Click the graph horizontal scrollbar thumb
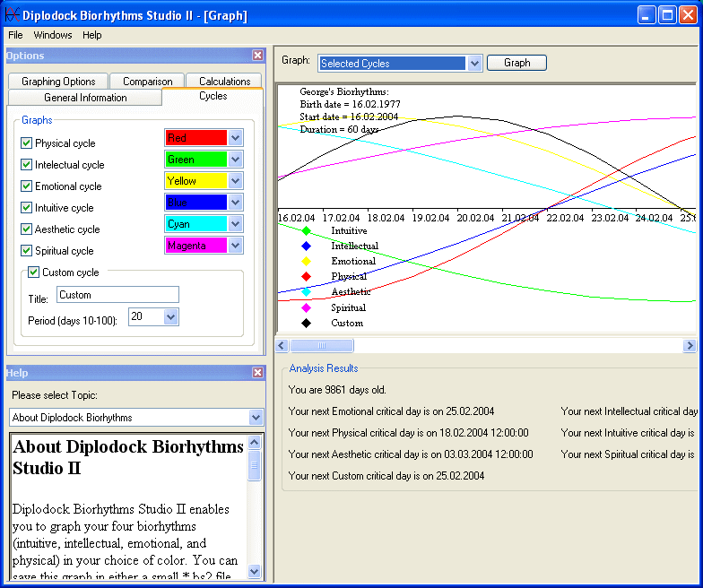Image resolution: width=703 pixels, height=588 pixels. coord(322,346)
